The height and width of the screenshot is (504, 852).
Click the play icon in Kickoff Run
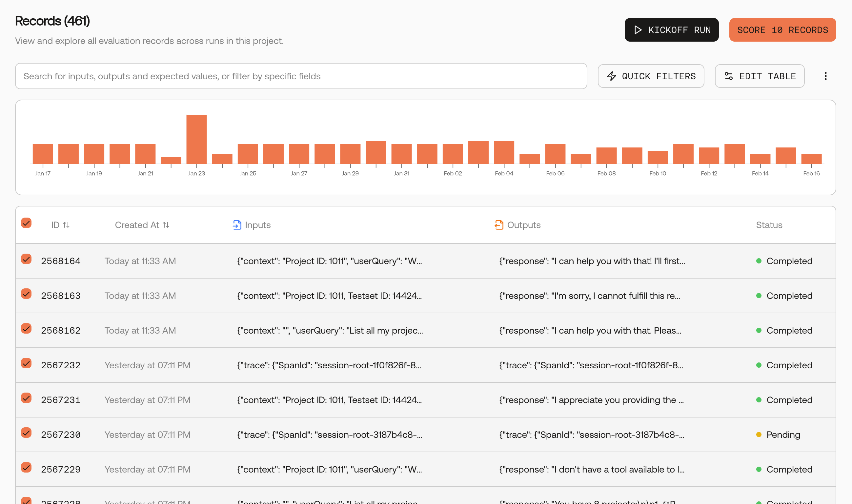638,30
